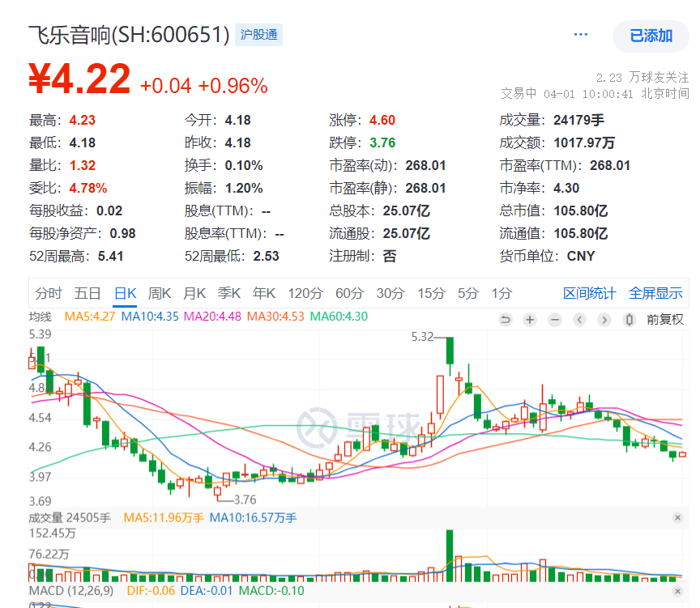This screenshot has height=608, width=700.
Task: Click the 成交额 1017.97万 value
Action: 584,142
